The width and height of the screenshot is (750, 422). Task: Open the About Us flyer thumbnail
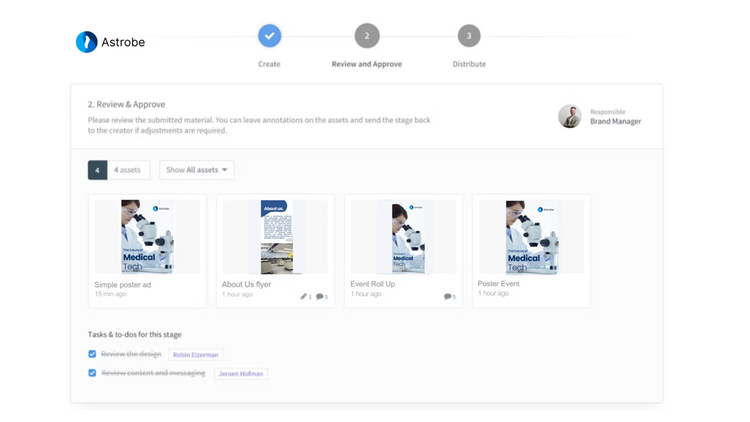pyautogui.click(x=276, y=237)
